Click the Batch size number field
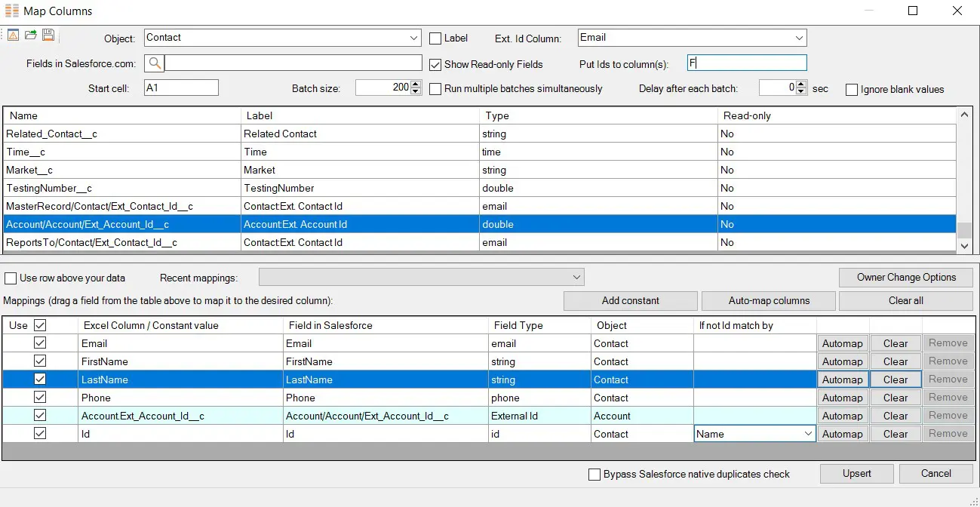The width and height of the screenshot is (980, 507). coord(383,88)
